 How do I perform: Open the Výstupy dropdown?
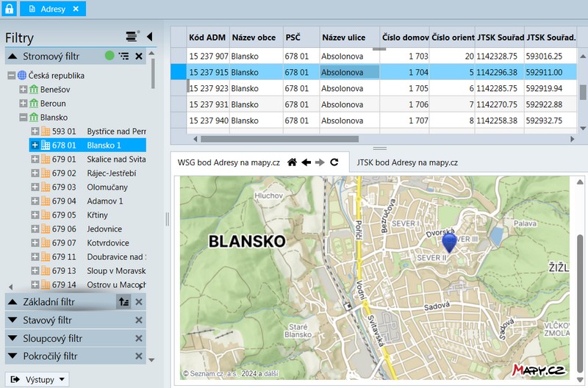pyautogui.click(x=38, y=379)
